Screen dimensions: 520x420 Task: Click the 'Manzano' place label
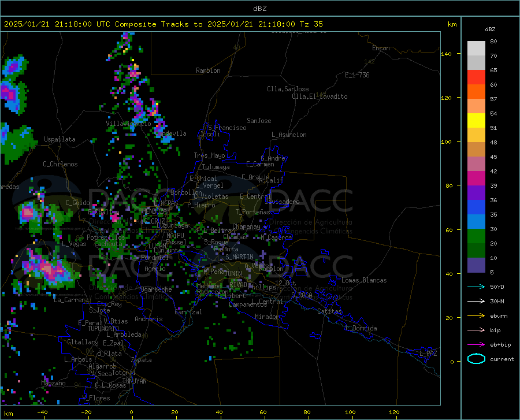pyautogui.click(x=53, y=383)
